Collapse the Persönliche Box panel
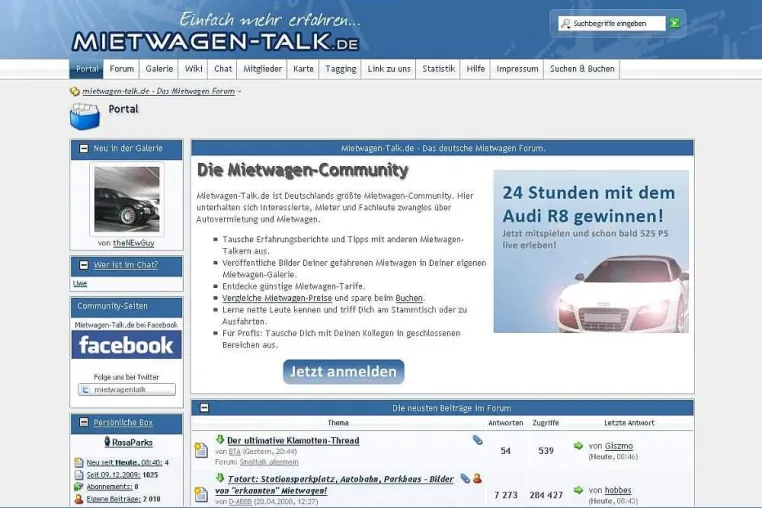 tap(84, 422)
